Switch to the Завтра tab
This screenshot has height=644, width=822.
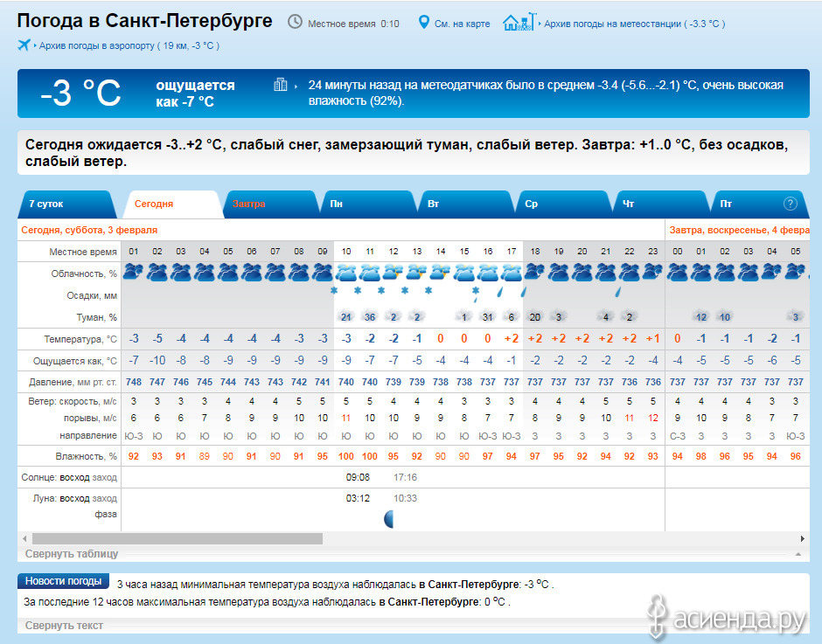pyautogui.click(x=270, y=204)
